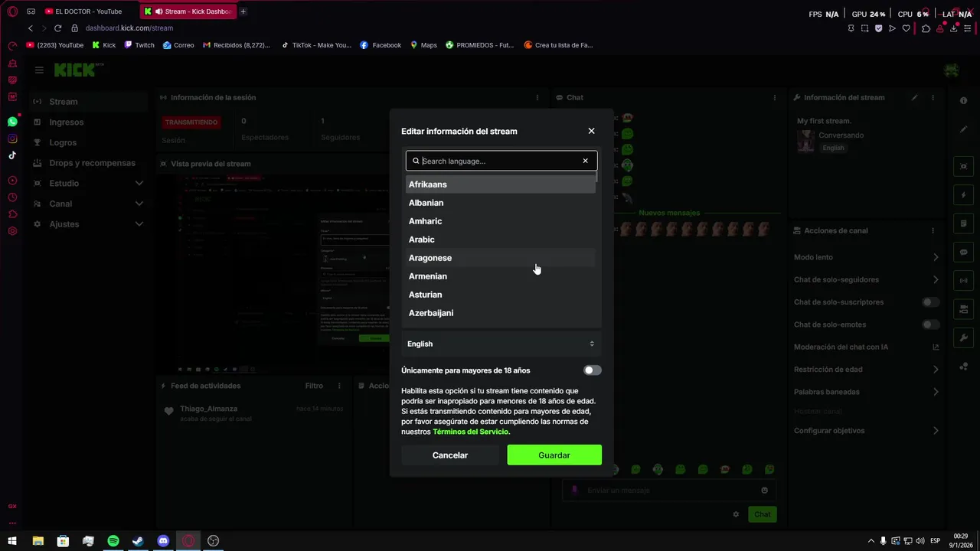Image resolution: width=980 pixels, height=551 pixels.
Task: Open Ingresos in Kick sidebar
Action: coord(88,122)
